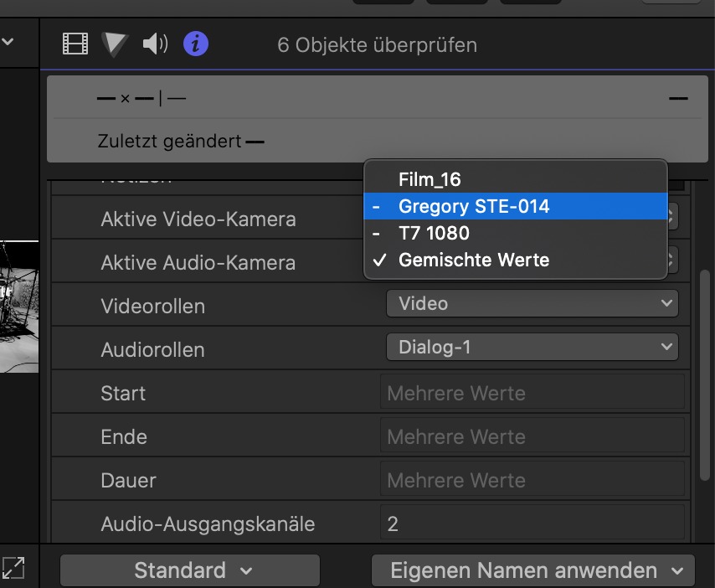715x588 pixels.
Task: Click the Audio-Ausgangskanäle value field
Action: [532, 524]
